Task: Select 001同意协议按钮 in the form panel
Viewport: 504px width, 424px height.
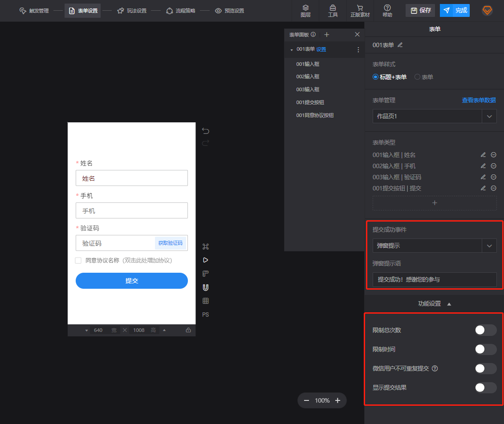Action: pyautogui.click(x=315, y=115)
